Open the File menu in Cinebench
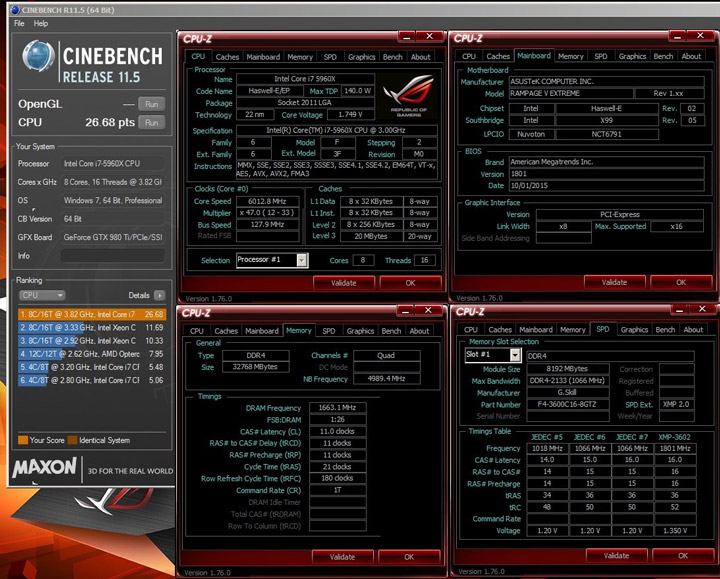Screen dimensions: 720x579 pyautogui.click(x=19, y=23)
